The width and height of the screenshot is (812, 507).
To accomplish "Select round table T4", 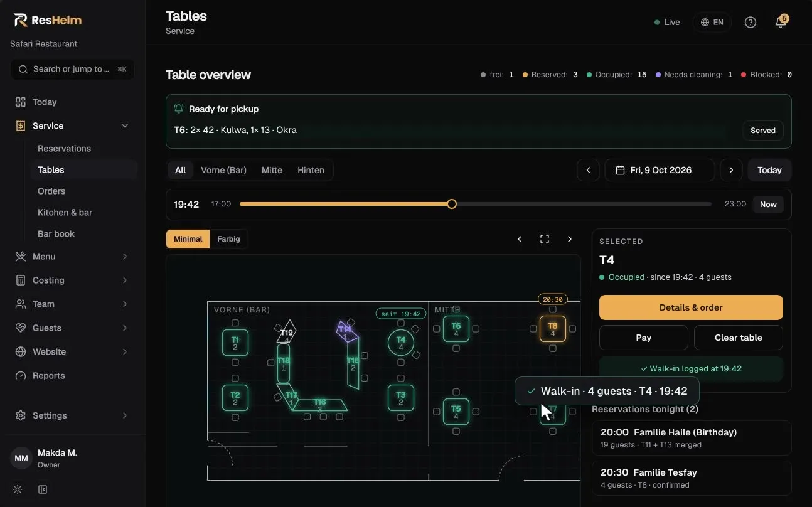I will pos(401,343).
